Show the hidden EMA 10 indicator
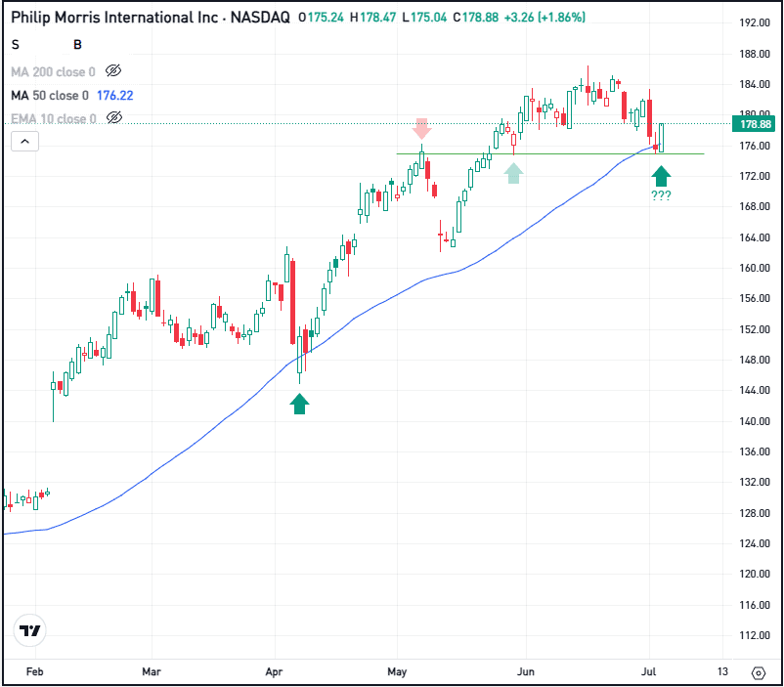 point(114,117)
